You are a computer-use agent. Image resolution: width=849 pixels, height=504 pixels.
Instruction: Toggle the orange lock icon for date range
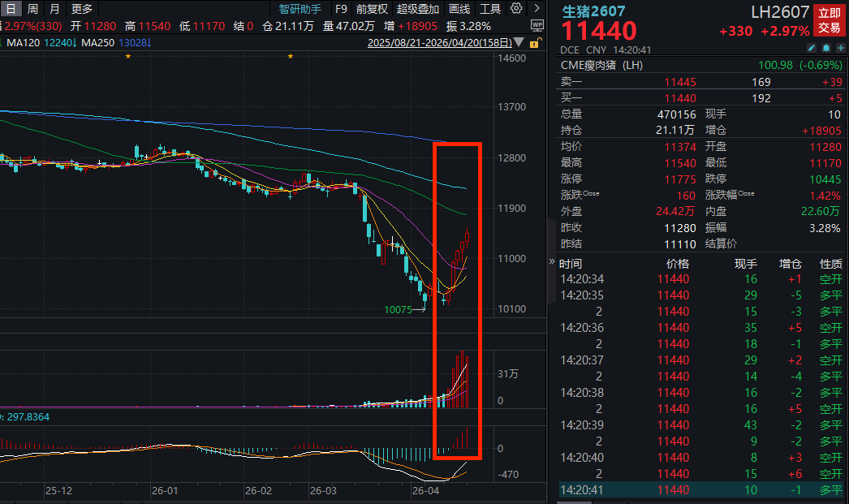tap(534, 43)
